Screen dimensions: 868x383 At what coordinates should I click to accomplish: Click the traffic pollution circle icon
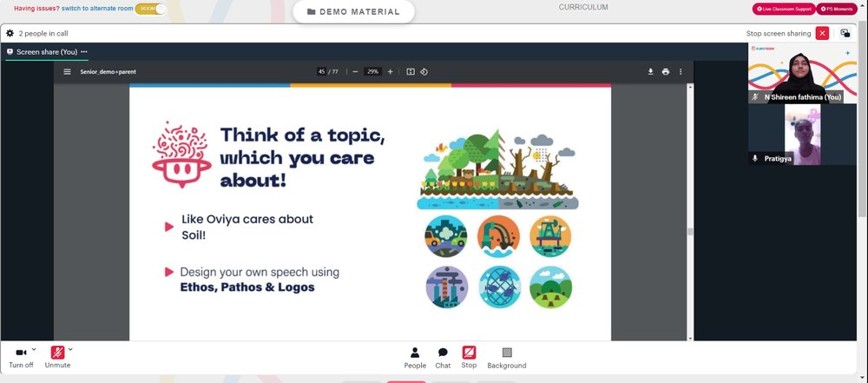pyautogui.click(x=446, y=237)
